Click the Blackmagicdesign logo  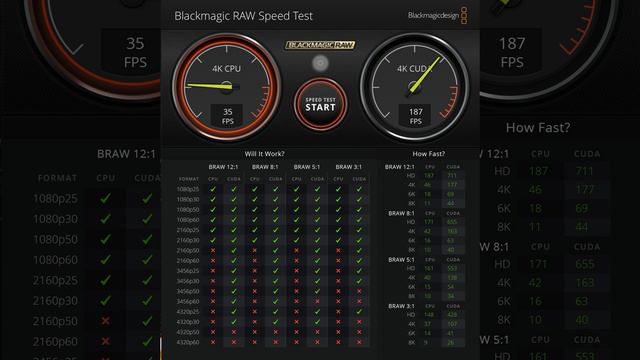tap(437, 16)
